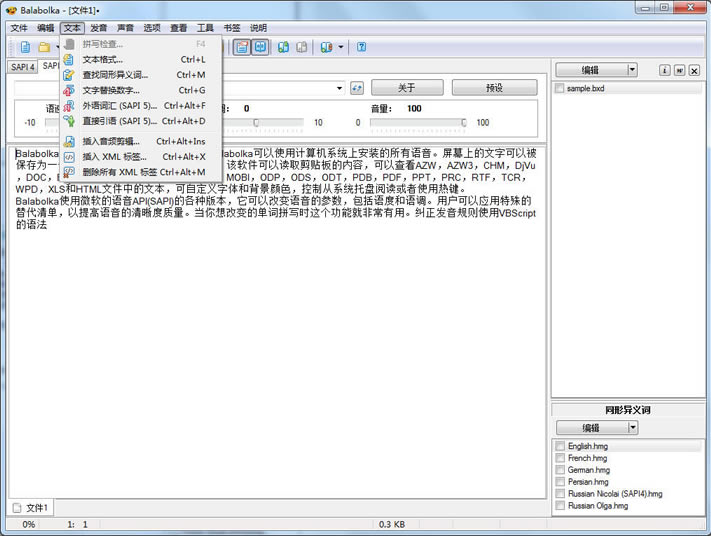711x536 pixels.
Task: Click the 音量 volume slider
Action: pos(420,122)
